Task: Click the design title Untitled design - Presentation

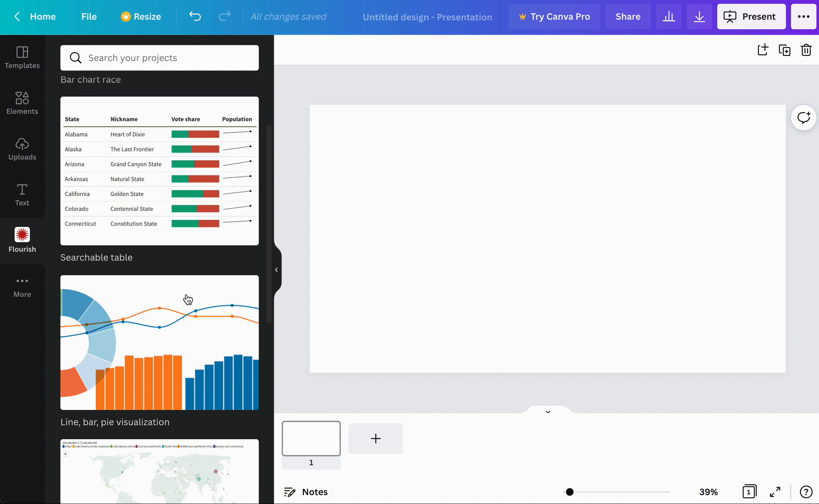Action: coord(427,17)
